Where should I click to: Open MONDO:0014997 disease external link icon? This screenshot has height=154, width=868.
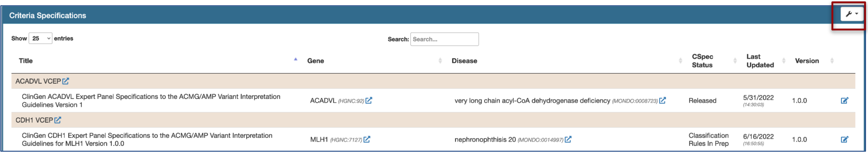[568, 139]
